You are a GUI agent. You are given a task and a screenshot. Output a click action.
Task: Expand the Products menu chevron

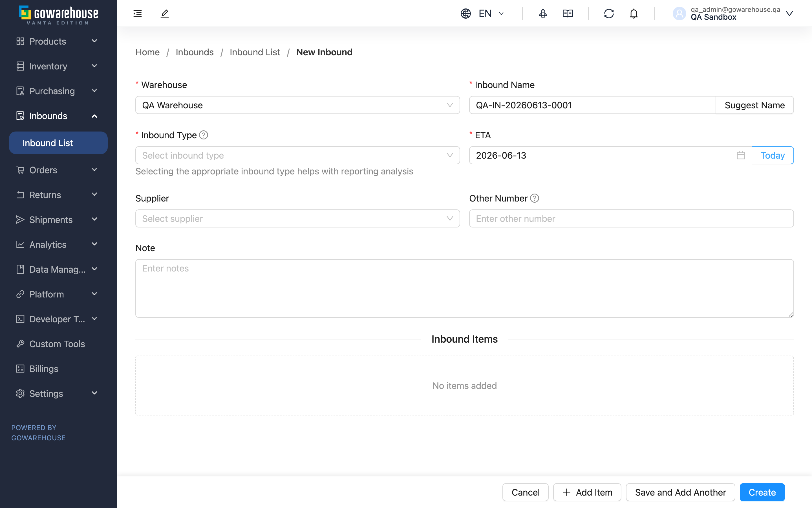95,41
